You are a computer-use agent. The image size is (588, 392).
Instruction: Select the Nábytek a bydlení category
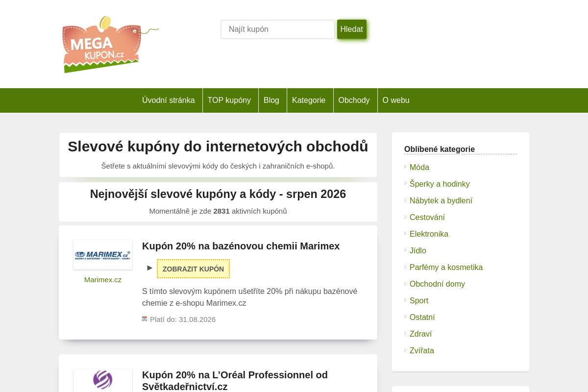tap(441, 201)
